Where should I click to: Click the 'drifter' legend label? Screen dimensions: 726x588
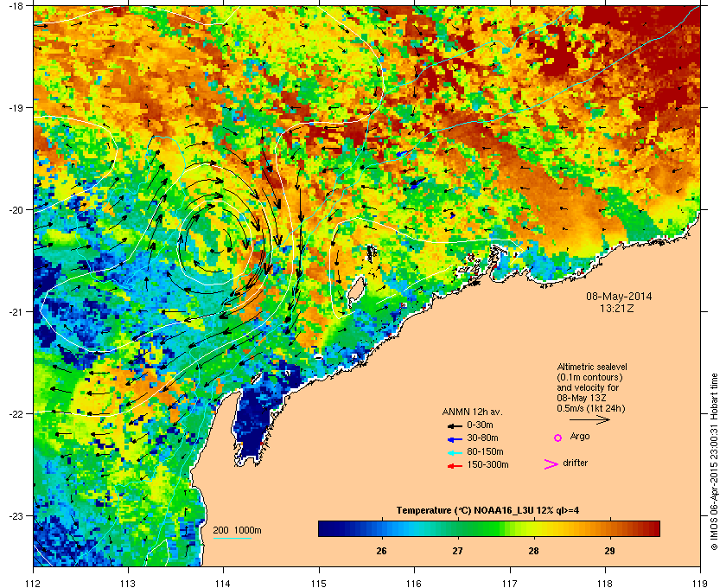576,463
